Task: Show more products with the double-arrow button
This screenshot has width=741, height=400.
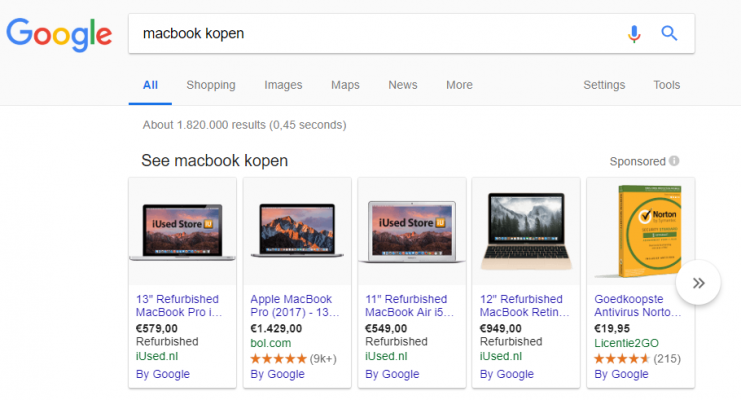Action: point(698,283)
